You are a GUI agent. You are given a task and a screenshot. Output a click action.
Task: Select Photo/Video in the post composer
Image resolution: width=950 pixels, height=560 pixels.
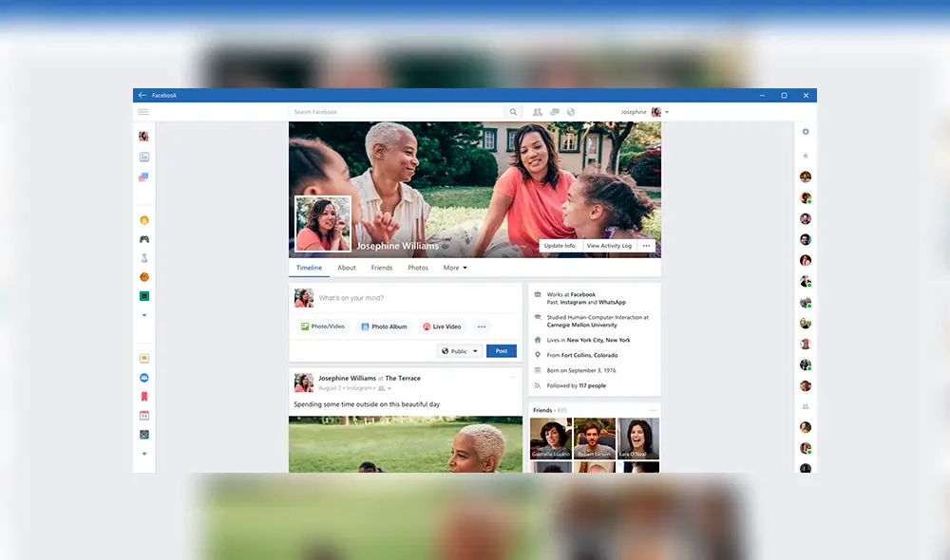click(x=322, y=327)
